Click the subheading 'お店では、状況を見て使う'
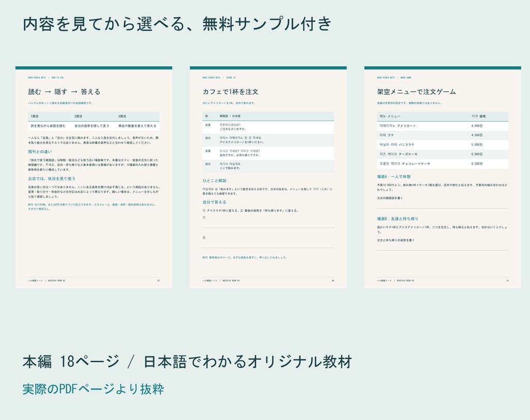 point(52,179)
